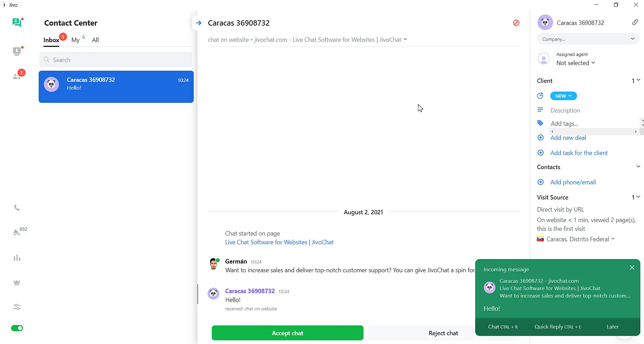This screenshot has height=344, width=644.
Task: Open the agents section
Action: coord(17,51)
